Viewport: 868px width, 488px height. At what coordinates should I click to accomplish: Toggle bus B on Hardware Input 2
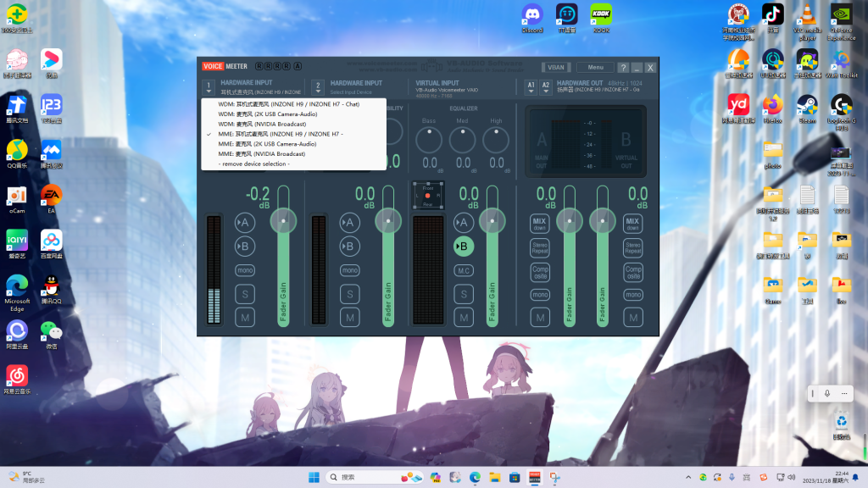pos(349,247)
